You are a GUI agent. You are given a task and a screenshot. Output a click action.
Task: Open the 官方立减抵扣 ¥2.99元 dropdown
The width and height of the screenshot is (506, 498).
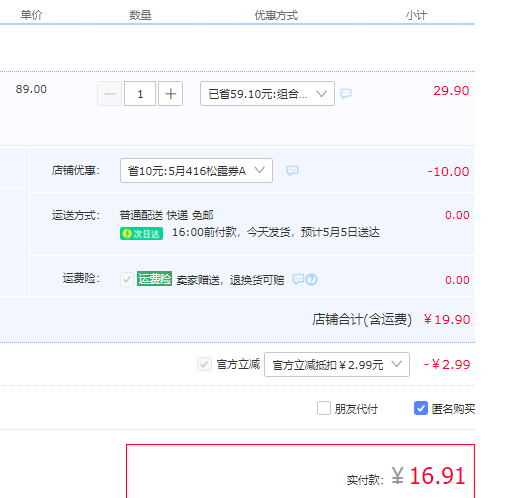coord(337,364)
